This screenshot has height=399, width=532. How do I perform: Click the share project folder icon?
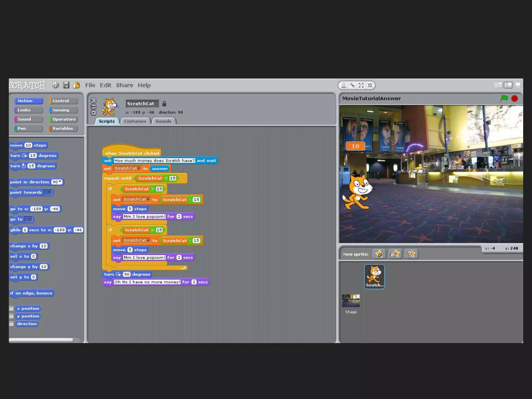(x=76, y=85)
